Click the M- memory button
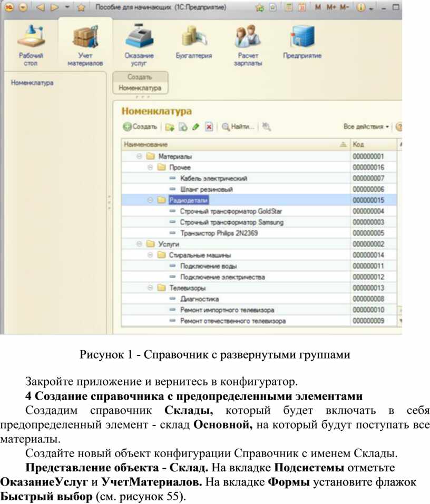This screenshot has height=504, width=430. tap(344, 7)
